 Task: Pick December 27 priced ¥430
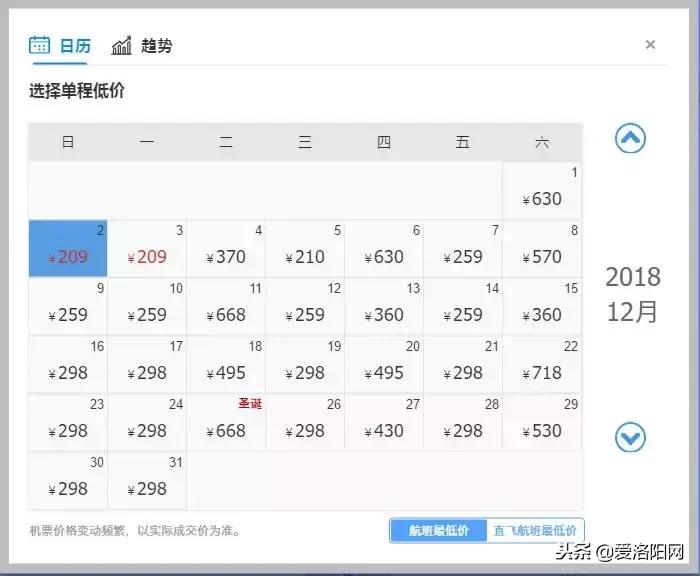[x=384, y=422]
